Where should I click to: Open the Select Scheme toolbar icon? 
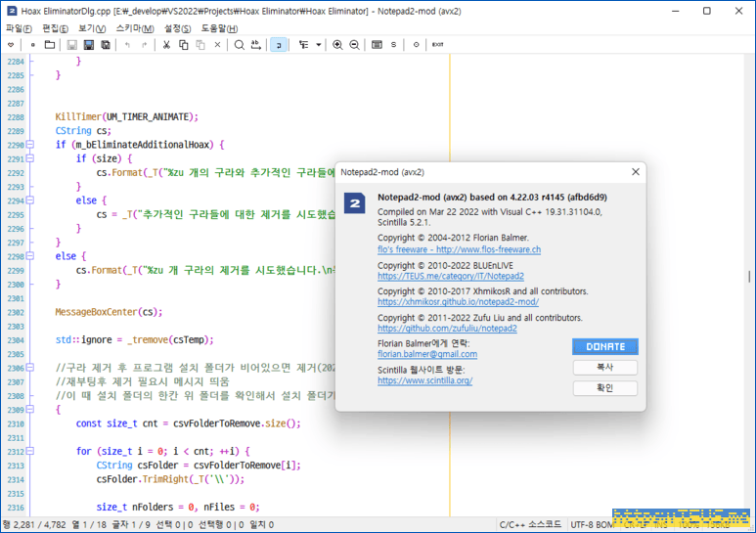[378, 45]
